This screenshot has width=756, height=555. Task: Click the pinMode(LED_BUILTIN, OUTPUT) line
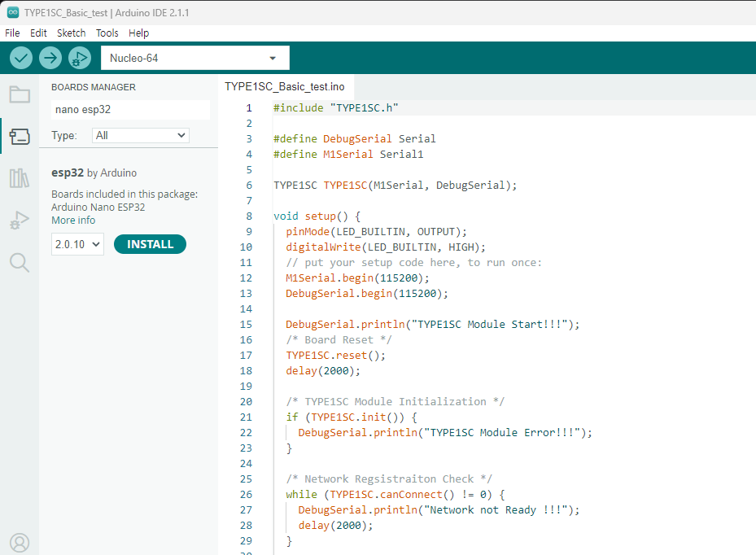(377, 231)
